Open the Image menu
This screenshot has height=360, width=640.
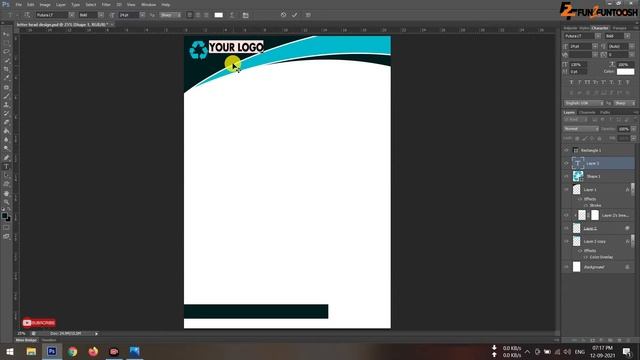[x=45, y=4]
